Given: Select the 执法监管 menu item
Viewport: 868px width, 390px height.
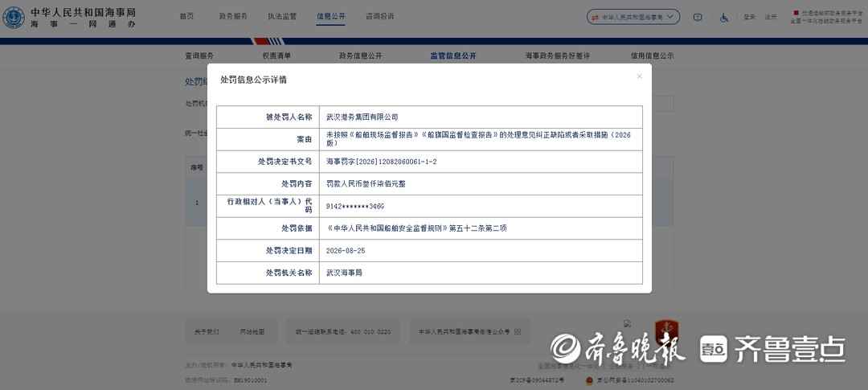Looking at the screenshot, I should tap(282, 17).
